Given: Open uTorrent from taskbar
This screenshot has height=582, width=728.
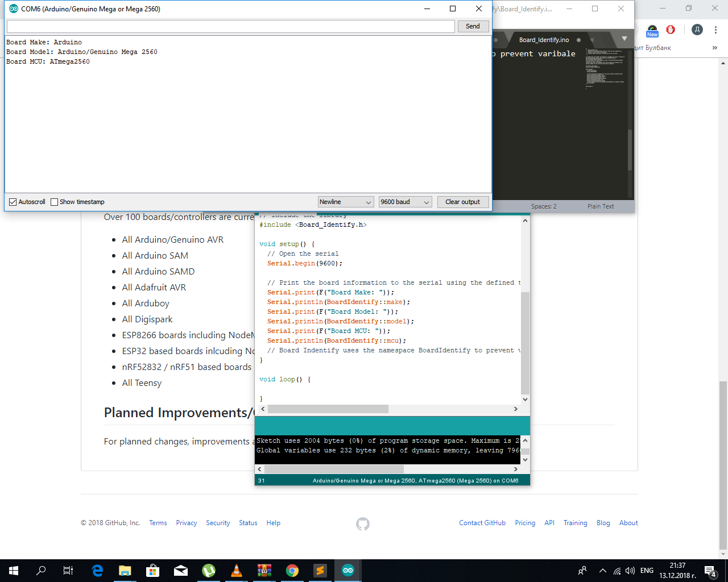Looking at the screenshot, I should (x=209, y=571).
